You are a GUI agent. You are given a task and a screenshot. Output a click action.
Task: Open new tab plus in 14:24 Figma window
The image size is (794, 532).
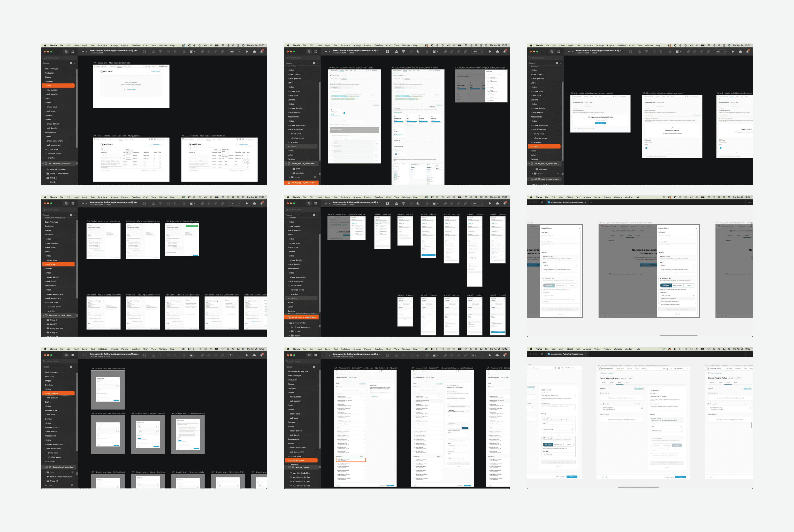(x=591, y=202)
